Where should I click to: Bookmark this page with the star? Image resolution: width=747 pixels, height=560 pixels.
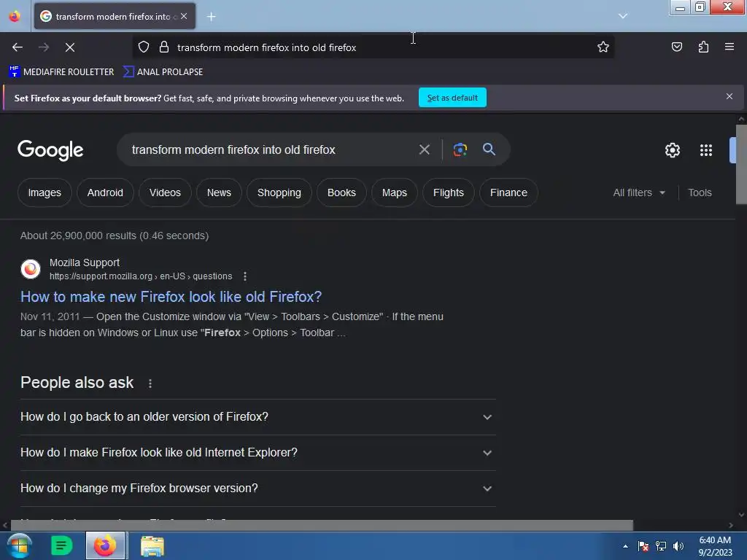point(603,47)
